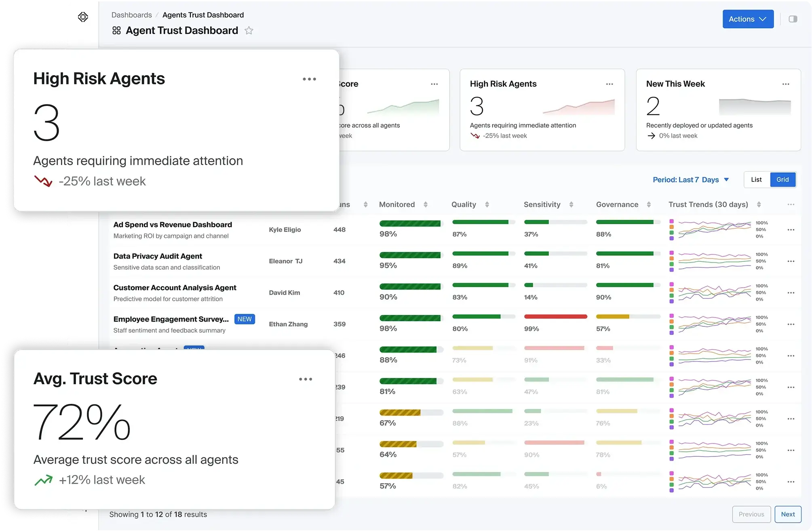Image resolution: width=812 pixels, height=532 pixels.
Task: Open more options on small High Risk Agents card
Action: 609,84
